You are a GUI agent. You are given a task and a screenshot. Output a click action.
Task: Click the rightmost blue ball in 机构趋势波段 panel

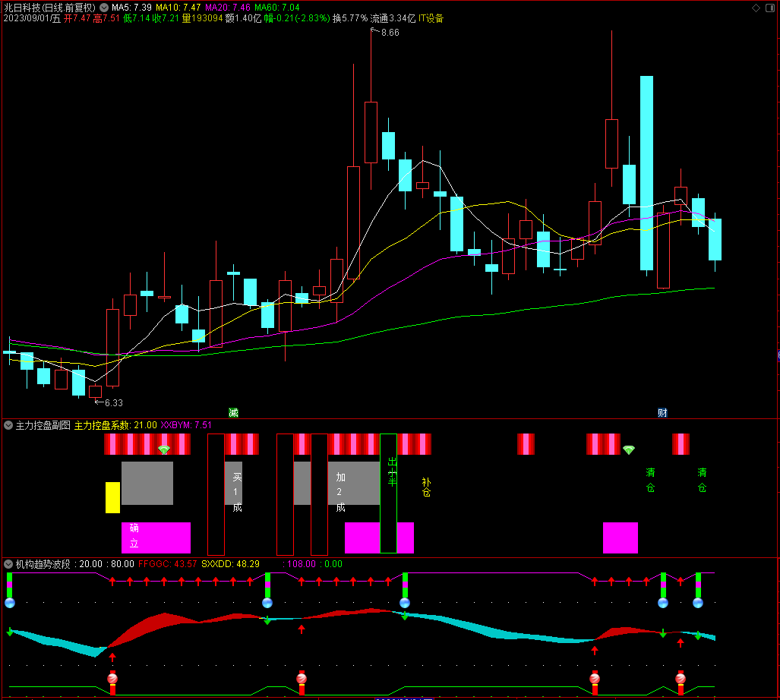click(698, 603)
